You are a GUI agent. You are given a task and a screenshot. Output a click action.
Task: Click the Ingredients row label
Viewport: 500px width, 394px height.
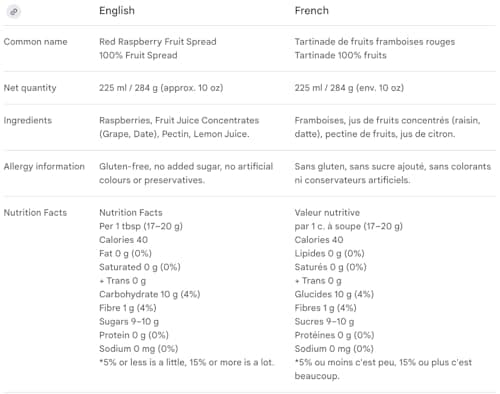[28, 120]
